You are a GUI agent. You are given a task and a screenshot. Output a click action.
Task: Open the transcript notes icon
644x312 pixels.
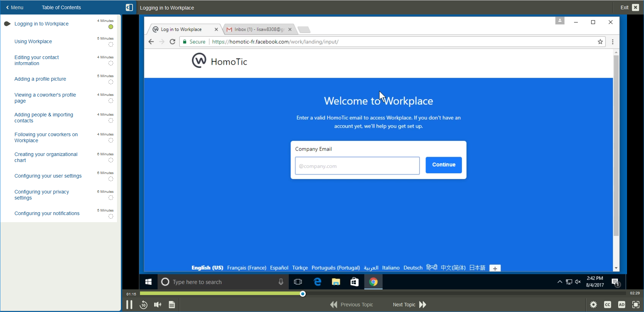(x=172, y=305)
